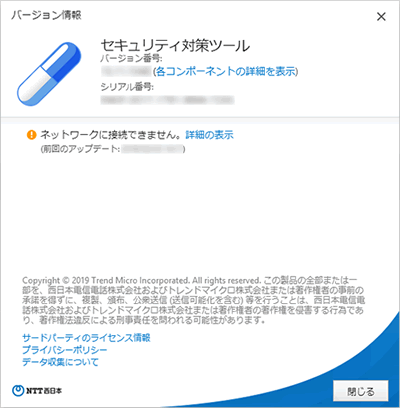This screenshot has width=400, height=408.
Task: Click the シリアル番号 label
Action: coord(127,87)
